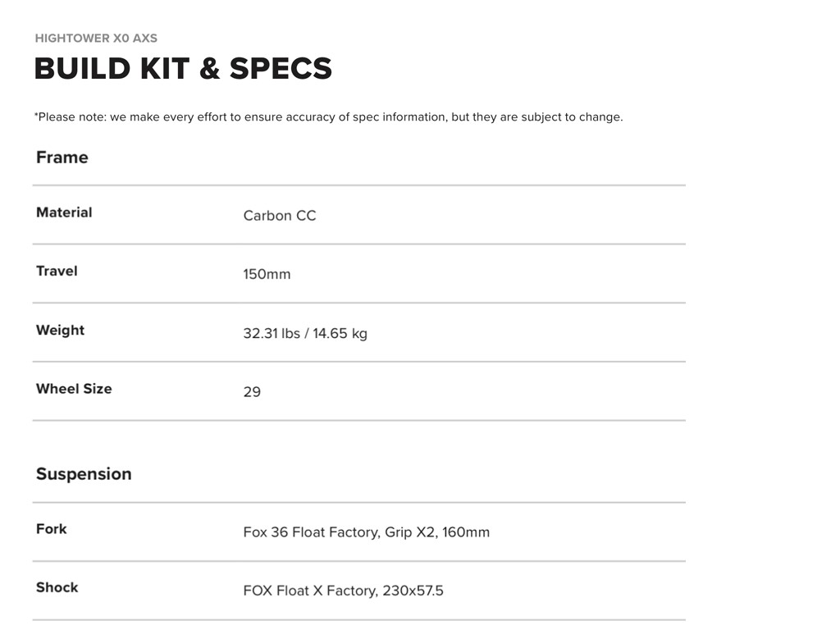Click the Fox 36 Float Factory fork name
Image resolution: width=840 pixels, height=630 pixels.
tap(310, 532)
